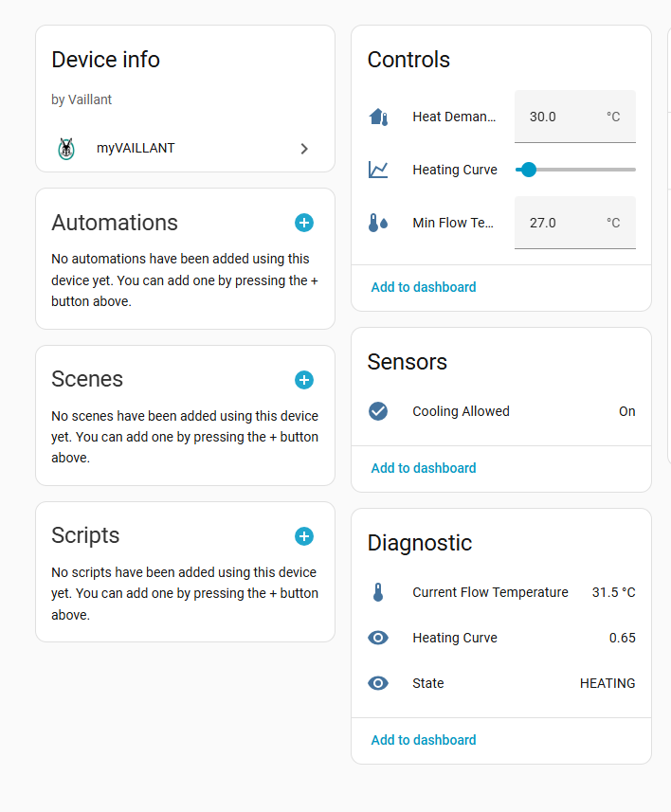Click the Min Flow Temperature water thermometer icon

(x=378, y=223)
